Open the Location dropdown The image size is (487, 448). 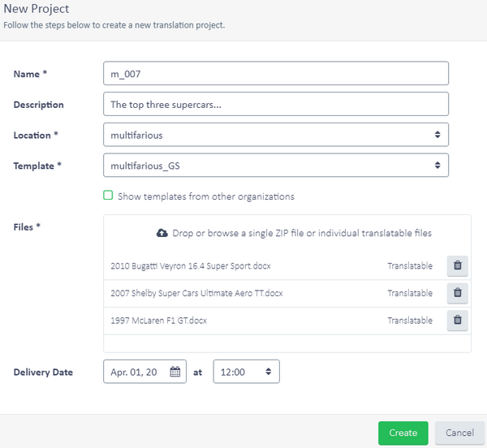coord(276,134)
